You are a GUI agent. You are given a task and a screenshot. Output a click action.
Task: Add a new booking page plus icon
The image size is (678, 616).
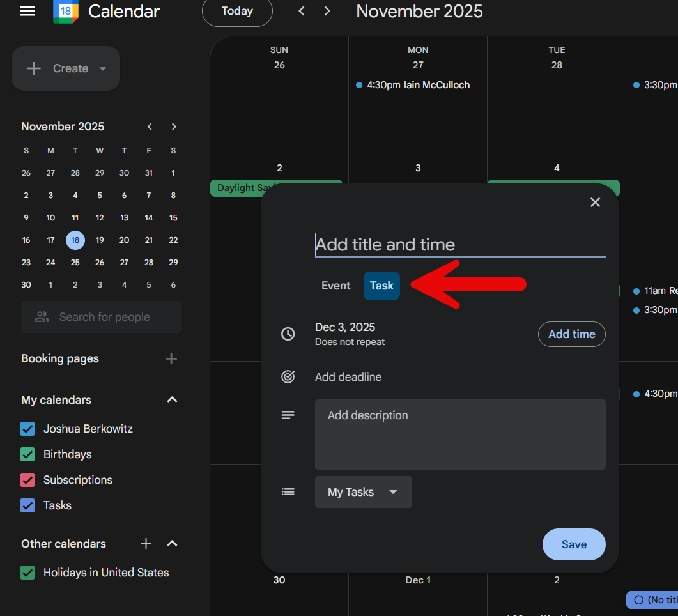coord(171,358)
